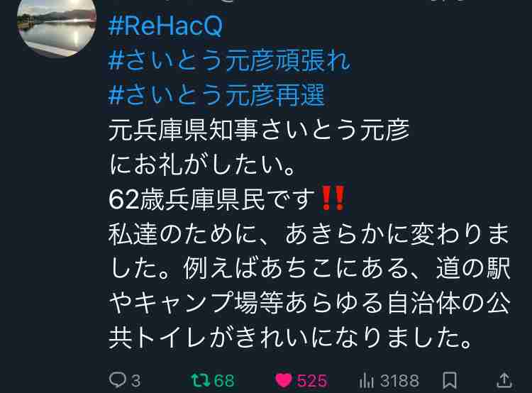Click the reply count number 3

pos(135,381)
